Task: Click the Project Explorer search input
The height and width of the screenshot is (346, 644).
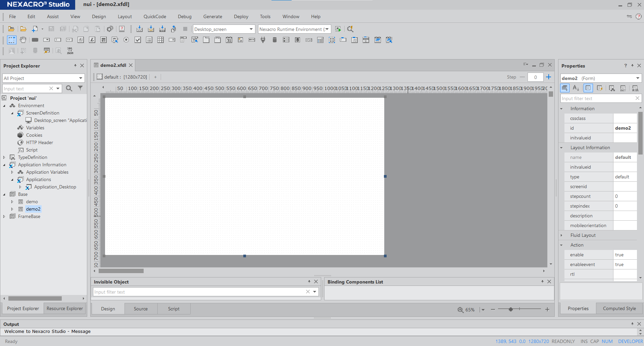Action: pos(25,89)
